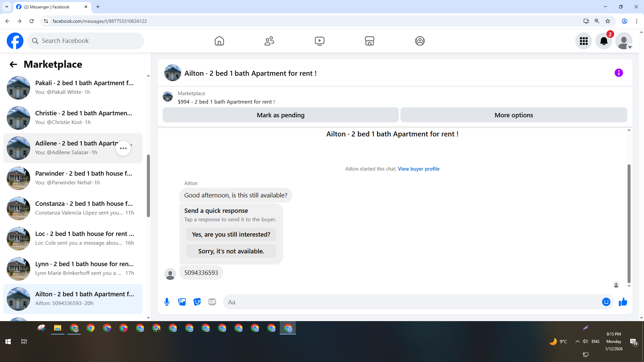Send a thumbs-up like
The height and width of the screenshot is (362, 644).
(x=623, y=302)
